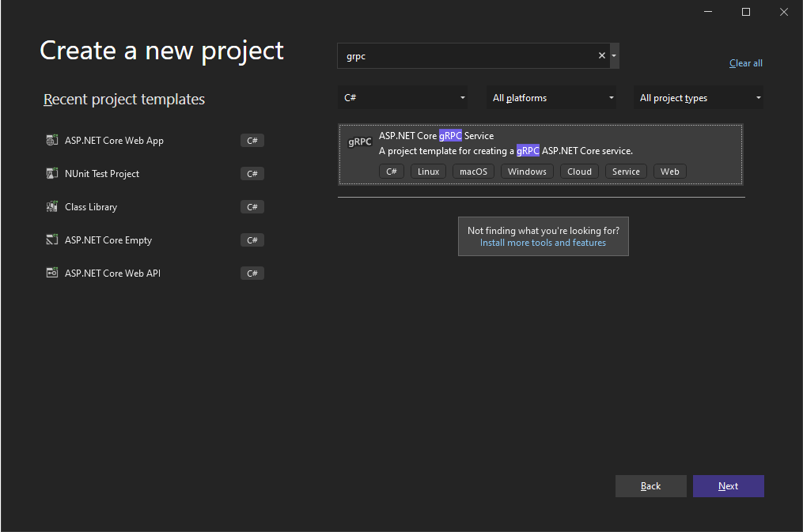Click the Next button
803x532 pixels.
[728, 485]
